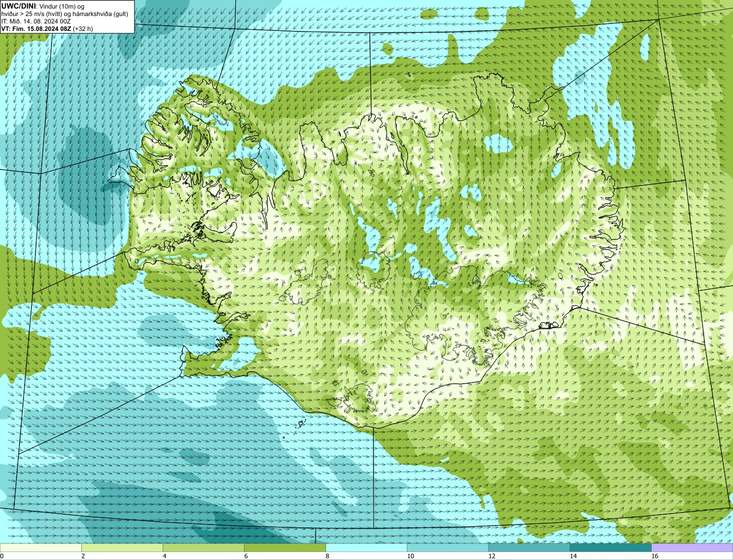Click the olive 6–8 m/s legend segment

(x=285, y=548)
